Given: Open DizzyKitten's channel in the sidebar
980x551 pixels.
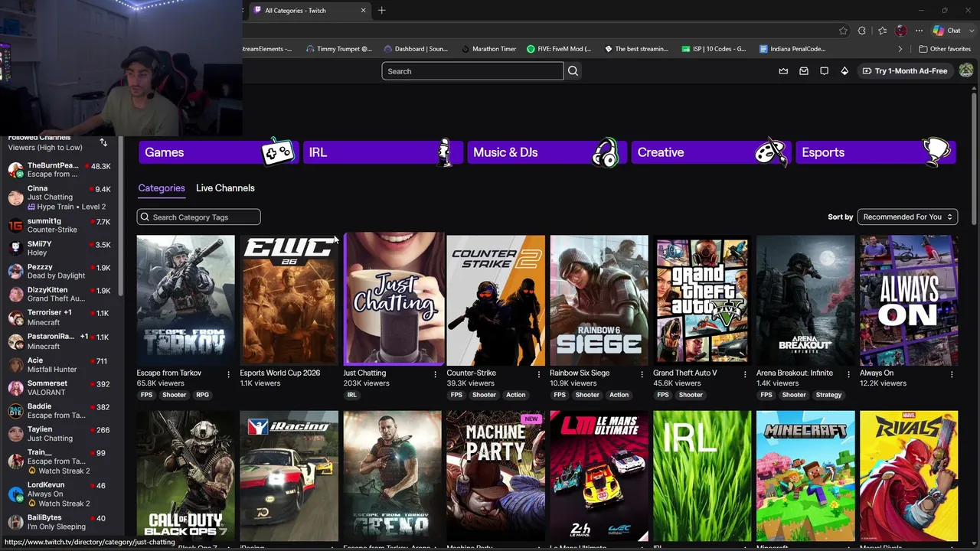Looking at the screenshot, I should point(60,295).
